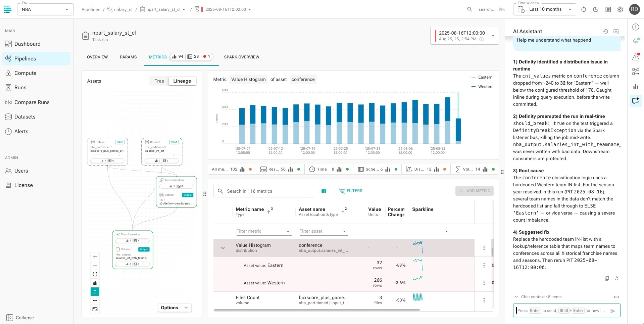Click column layout icon beside metrics search
Image resolution: width=644 pixels, height=324 pixels.
(324, 191)
